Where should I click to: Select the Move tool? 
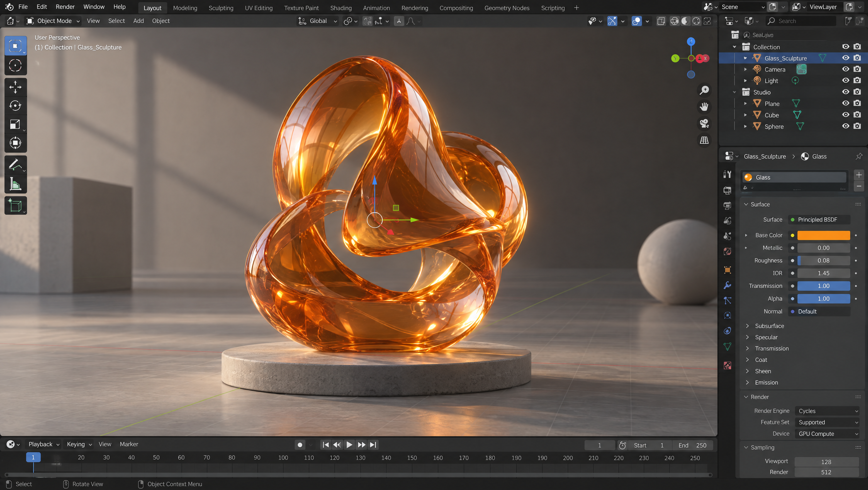point(15,87)
